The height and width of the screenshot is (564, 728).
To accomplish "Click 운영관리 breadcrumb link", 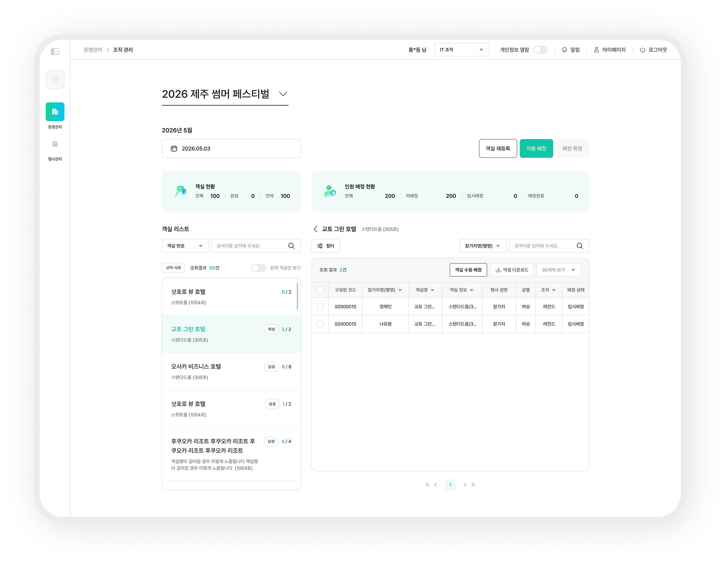I will (93, 50).
